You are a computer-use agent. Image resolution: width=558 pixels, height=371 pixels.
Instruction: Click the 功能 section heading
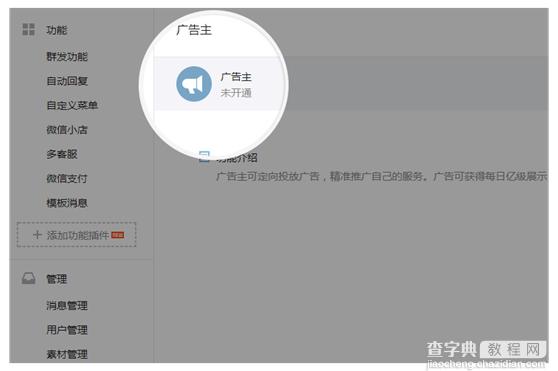57,30
